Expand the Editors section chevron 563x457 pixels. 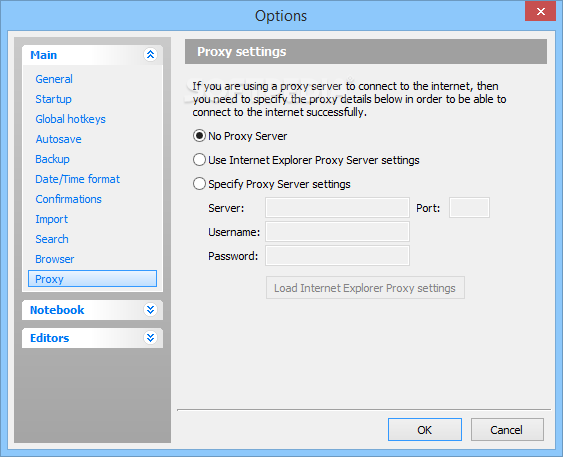coord(150,338)
